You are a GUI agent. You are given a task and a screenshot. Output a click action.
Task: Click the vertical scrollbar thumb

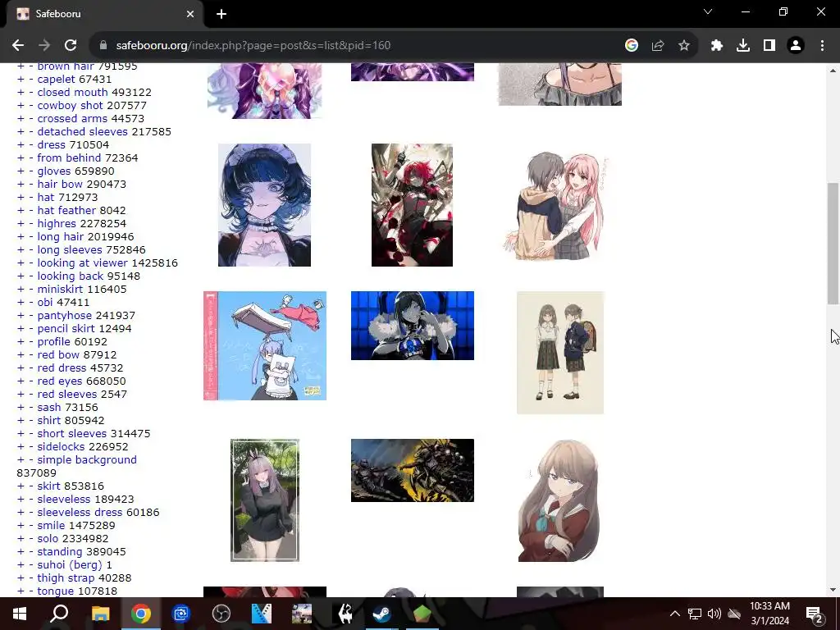click(x=833, y=244)
